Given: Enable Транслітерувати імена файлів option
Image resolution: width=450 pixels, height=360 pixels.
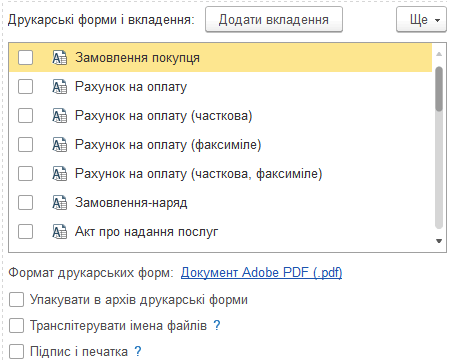Looking at the screenshot, I should pos(16,325).
